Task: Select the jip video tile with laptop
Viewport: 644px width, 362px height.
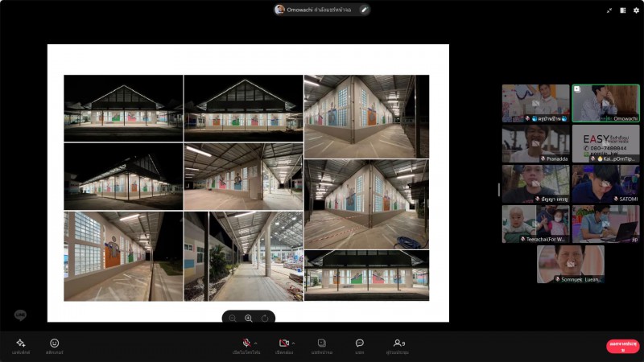Action: pyautogui.click(x=606, y=224)
